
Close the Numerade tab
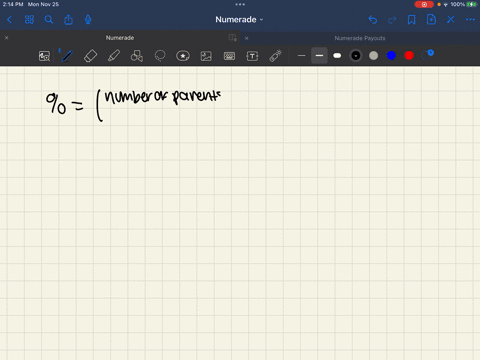7,38
